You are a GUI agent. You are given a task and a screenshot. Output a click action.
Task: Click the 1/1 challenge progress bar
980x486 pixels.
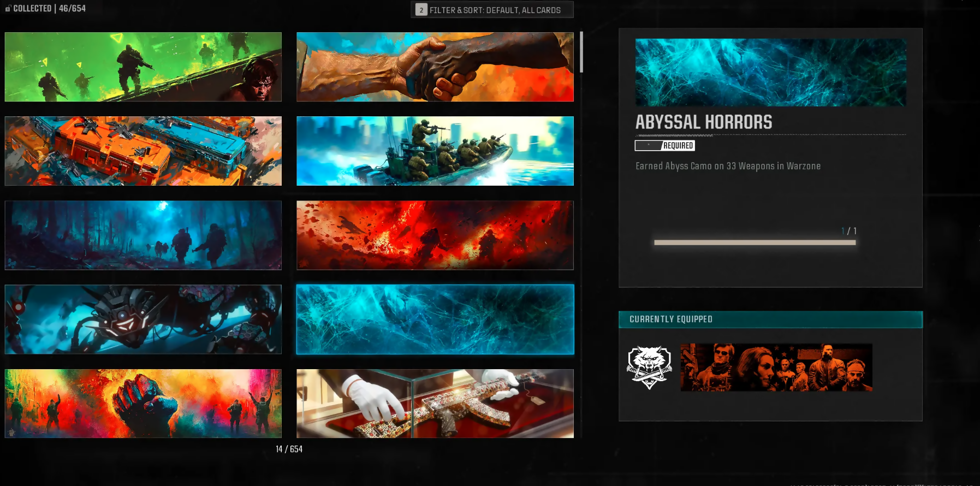point(755,242)
